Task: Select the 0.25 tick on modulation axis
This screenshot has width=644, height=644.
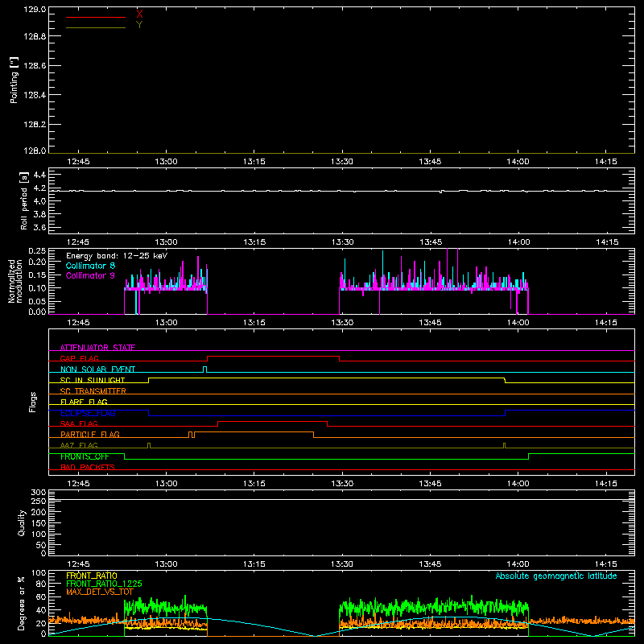Action: (x=37, y=251)
